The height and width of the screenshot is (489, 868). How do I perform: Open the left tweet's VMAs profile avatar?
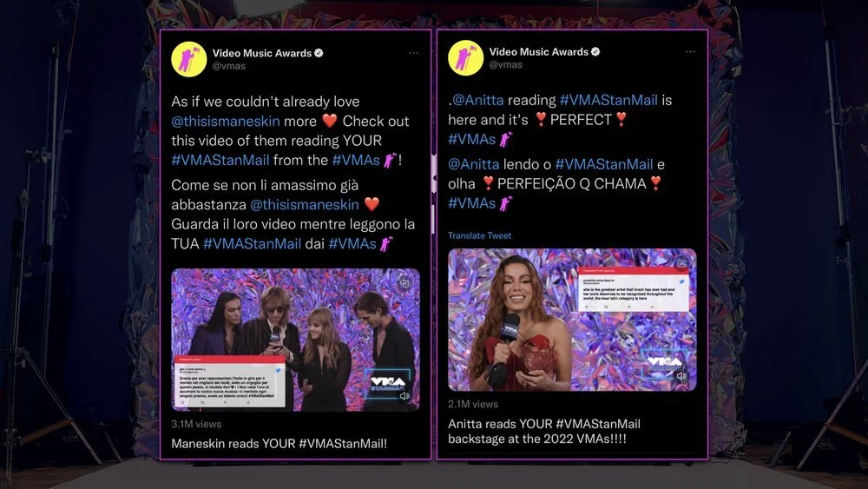coord(188,59)
